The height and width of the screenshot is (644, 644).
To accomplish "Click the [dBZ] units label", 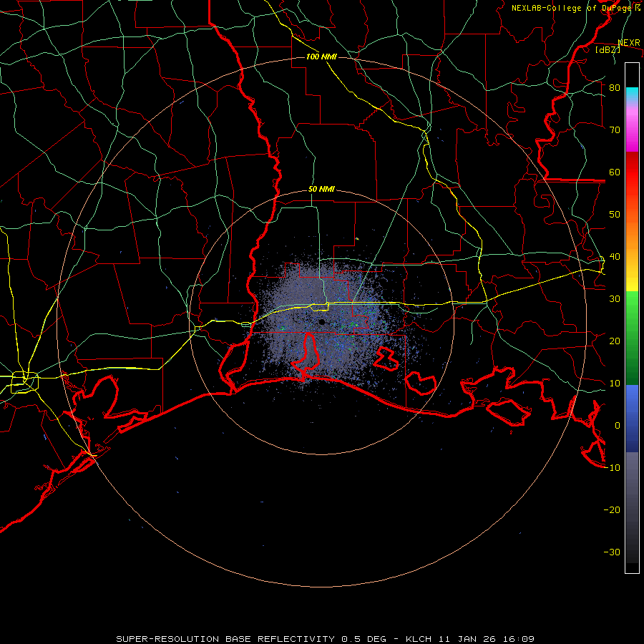I will 608,49.
